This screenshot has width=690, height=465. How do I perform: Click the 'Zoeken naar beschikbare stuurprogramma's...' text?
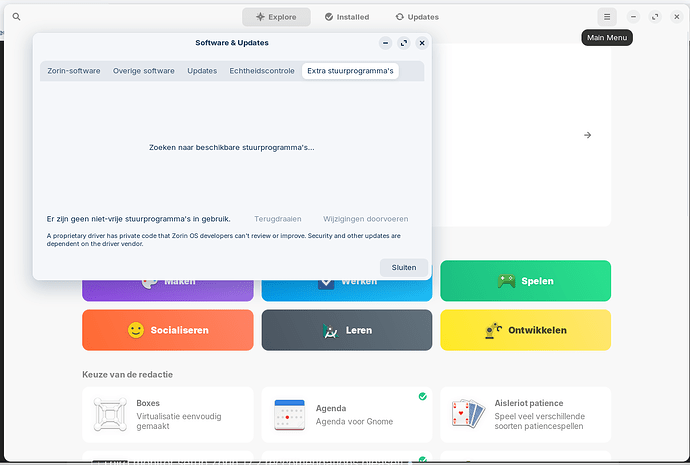pos(231,147)
